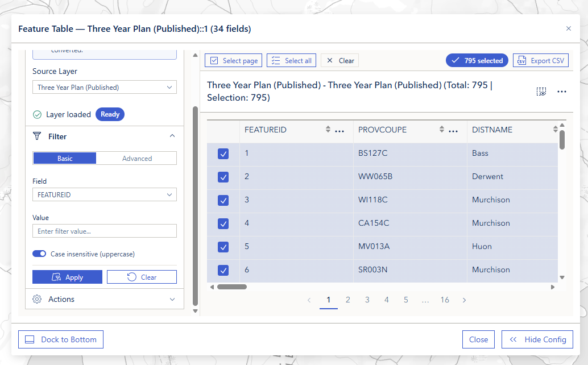Click Hide Config button
This screenshot has width=588, height=365.
pos(537,339)
